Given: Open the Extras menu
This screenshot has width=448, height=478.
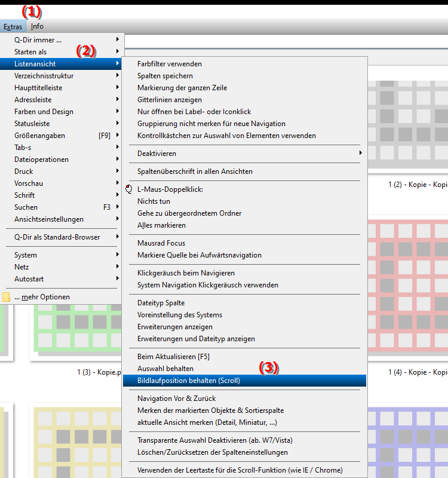Looking at the screenshot, I should [x=13, y=26].
